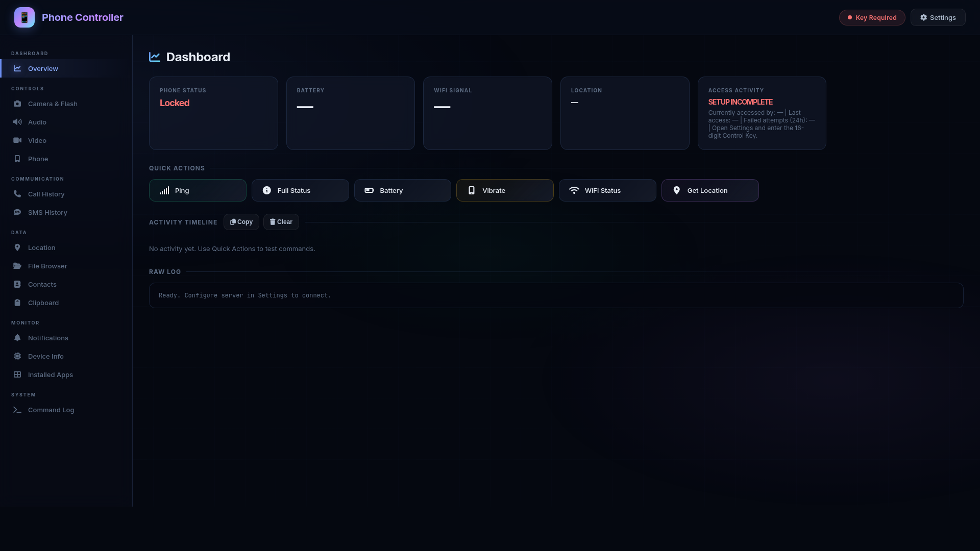This screenshot has height=551, width=980.
Task: Click the Device Info chip icon
Action: tap(17, 356)
